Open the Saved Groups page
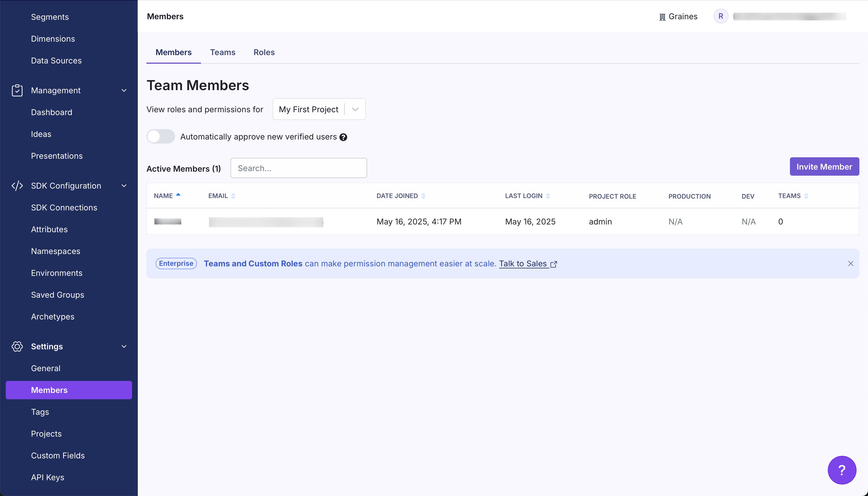868x496 pixels. click(57, 295)
